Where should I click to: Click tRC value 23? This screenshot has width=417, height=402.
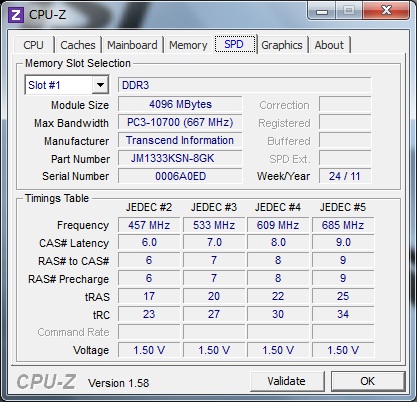point(149,314)
